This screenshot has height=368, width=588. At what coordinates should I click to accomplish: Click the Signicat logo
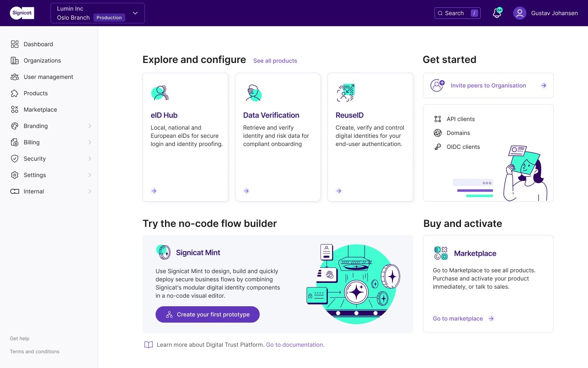22,13
